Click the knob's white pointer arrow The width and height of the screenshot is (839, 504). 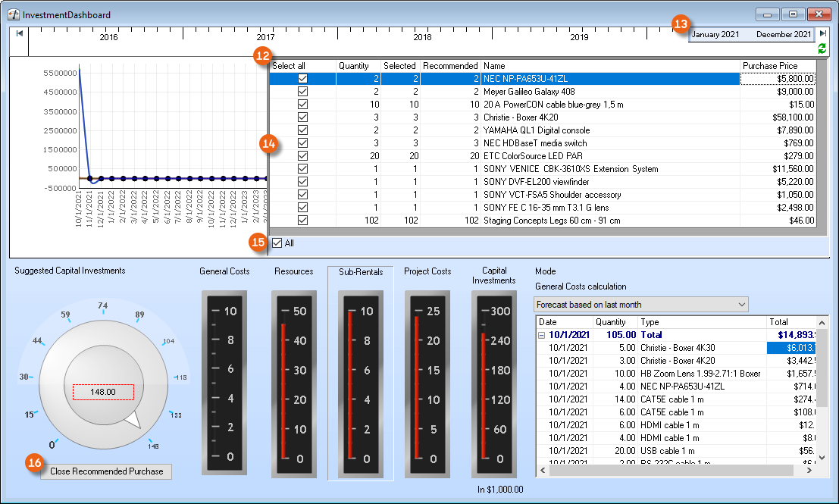click(x=133, y=419)
